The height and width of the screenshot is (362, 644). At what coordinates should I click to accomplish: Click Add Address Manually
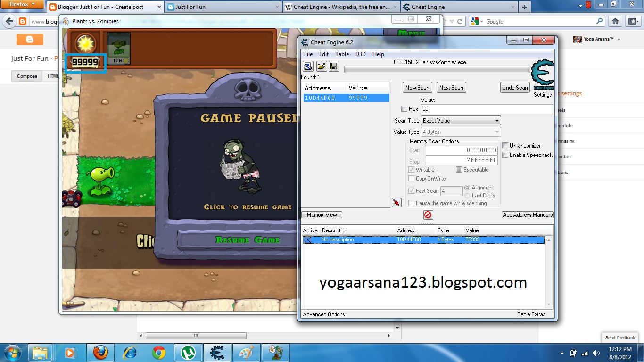pyautogui.click(x=528, y=215)
